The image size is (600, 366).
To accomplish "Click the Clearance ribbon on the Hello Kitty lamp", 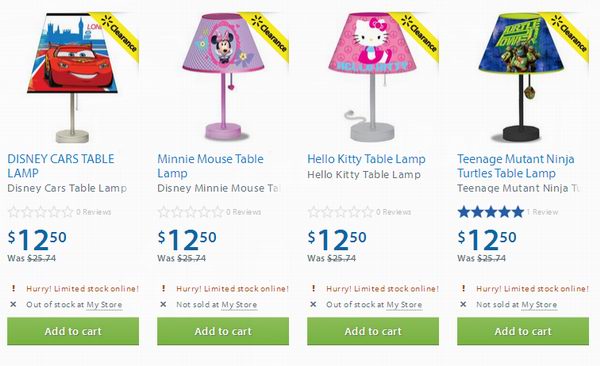I will 419,33.
